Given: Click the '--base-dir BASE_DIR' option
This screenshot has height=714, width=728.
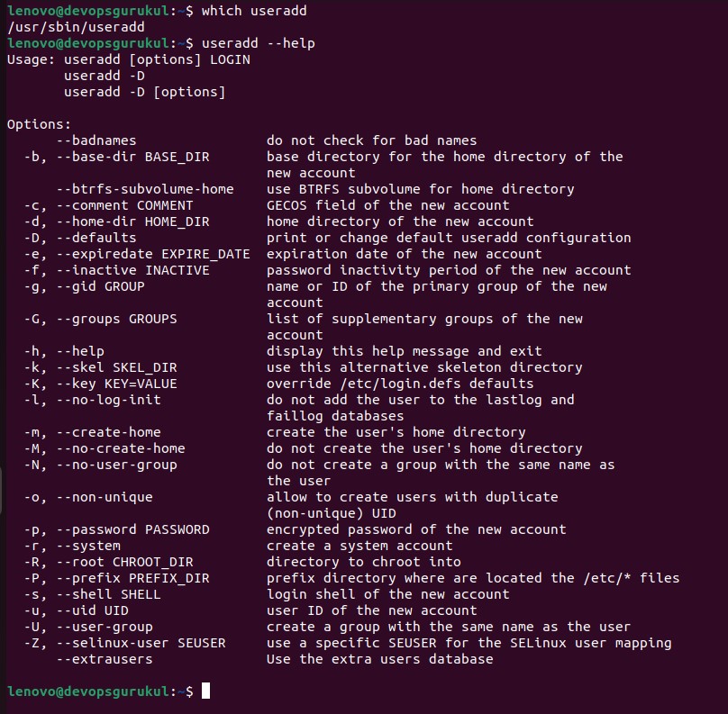Looking at the screenshot, I should [x=132, y=157].
